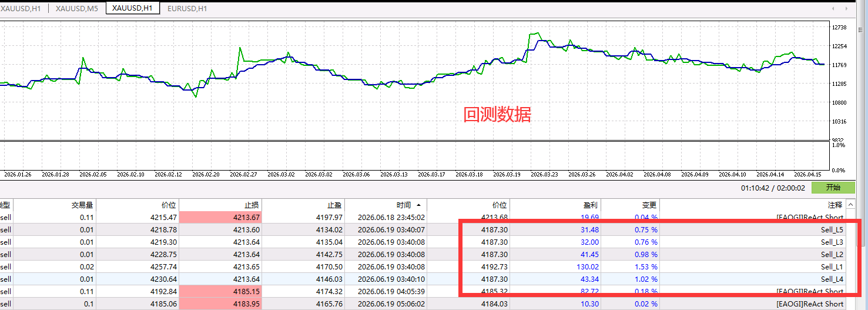Select the active XAUUSD,H1 tab
868x310 pixels.
(132, 8)
